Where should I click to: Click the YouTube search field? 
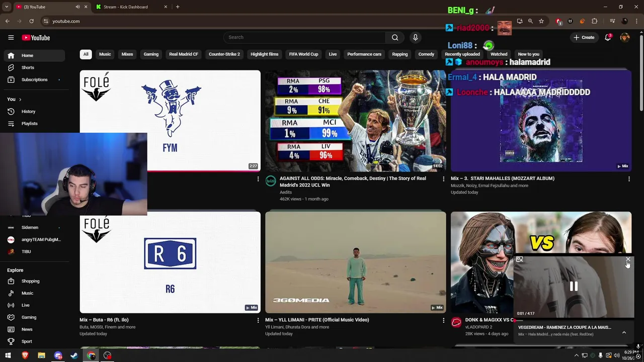(305, 37)
